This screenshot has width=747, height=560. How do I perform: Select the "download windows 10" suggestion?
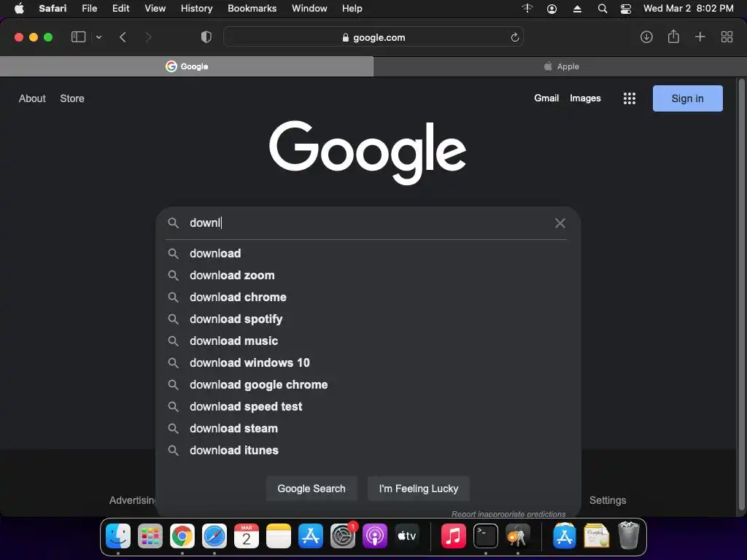[368, 363]
